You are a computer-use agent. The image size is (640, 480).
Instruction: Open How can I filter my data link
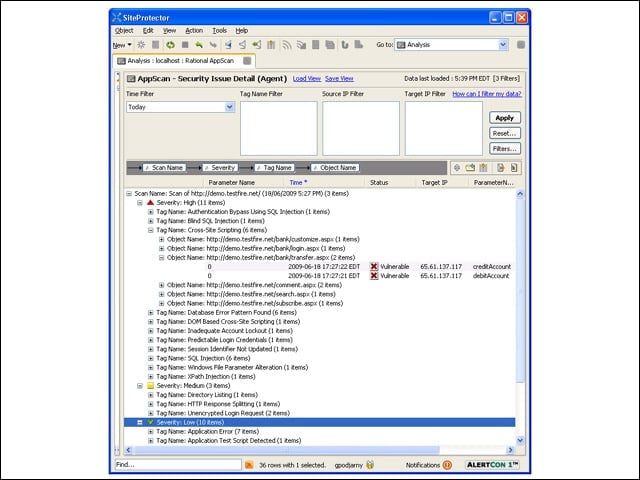[487, 94]
